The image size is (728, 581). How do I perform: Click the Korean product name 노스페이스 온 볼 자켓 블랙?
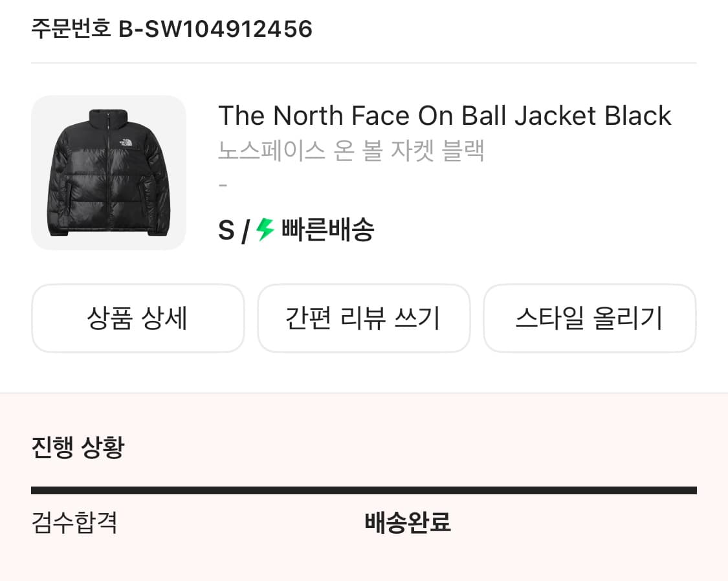[351, 151]
